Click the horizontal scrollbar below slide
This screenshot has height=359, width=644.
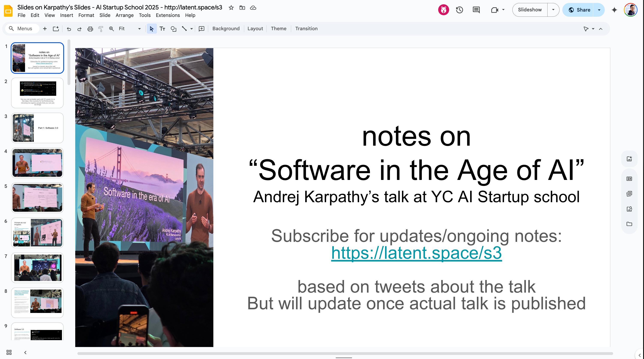(345, 353)
